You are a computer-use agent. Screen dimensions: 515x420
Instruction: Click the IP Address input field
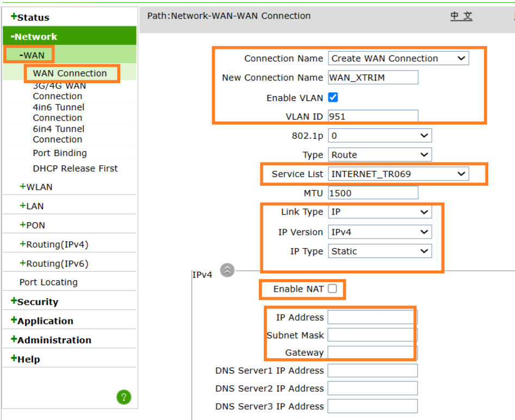click(372, 317)
